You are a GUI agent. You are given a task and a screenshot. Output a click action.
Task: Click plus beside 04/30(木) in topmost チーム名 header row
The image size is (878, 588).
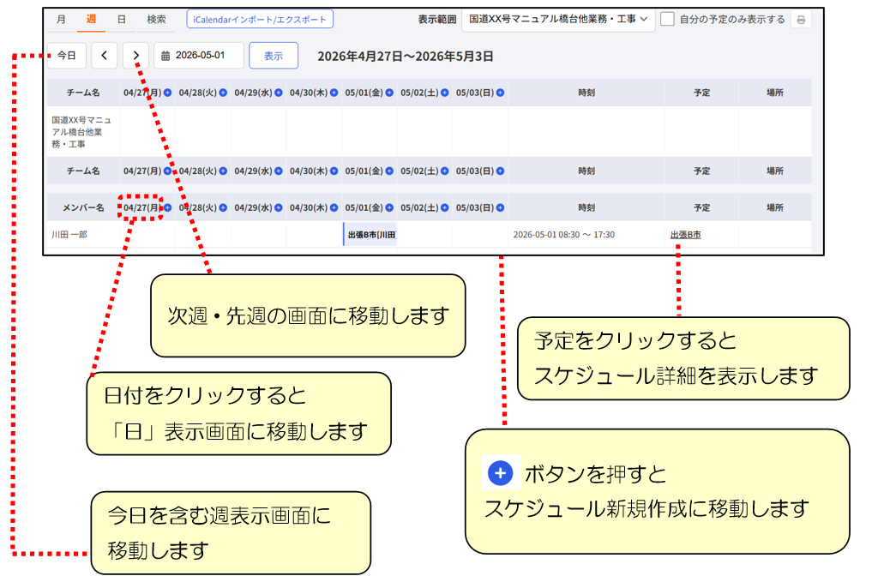pyautogui.click(x=334, y=93)
